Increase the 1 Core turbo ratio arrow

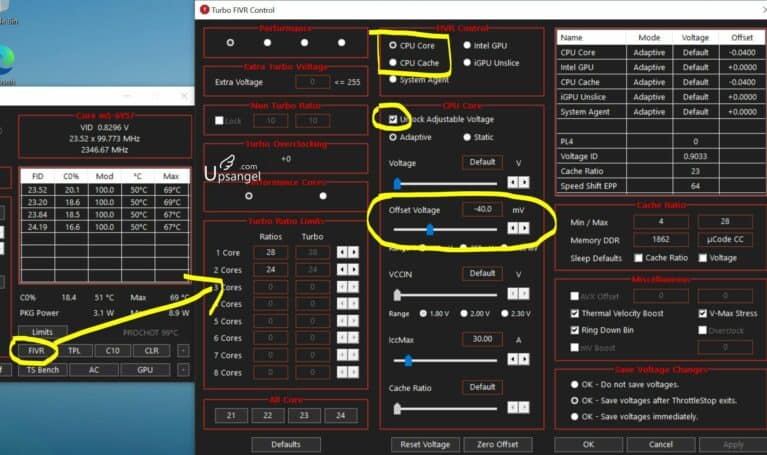tap(353, 253)
